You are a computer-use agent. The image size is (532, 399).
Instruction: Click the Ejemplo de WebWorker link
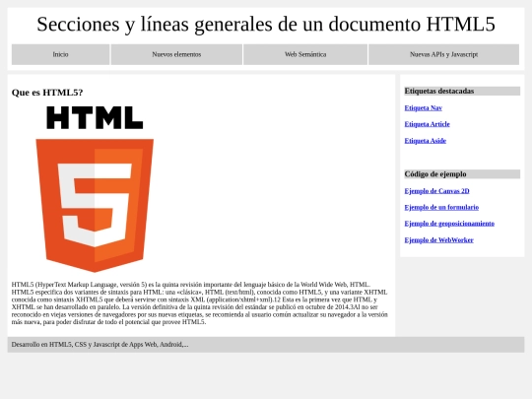438,240
